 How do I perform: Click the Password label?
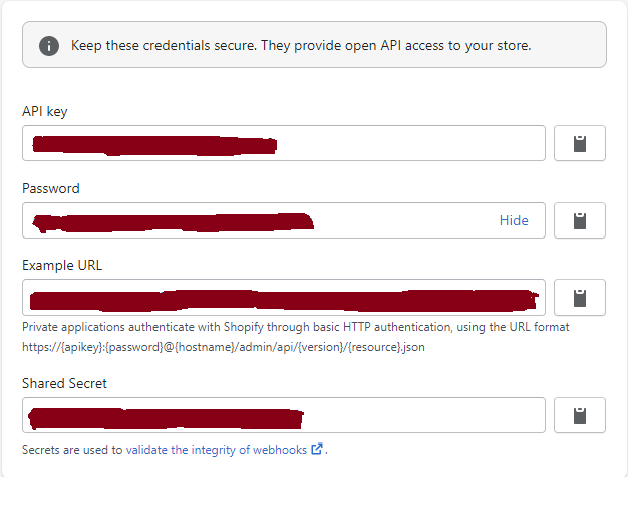point(51,188)
